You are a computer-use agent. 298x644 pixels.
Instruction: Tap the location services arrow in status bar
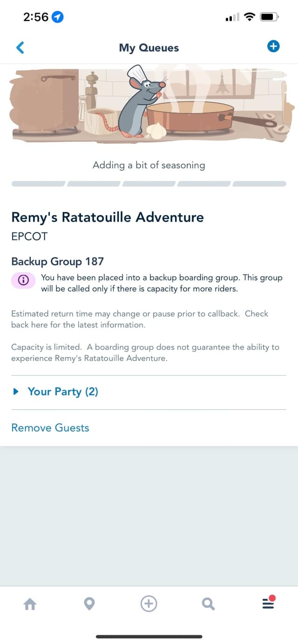point(58,17)
